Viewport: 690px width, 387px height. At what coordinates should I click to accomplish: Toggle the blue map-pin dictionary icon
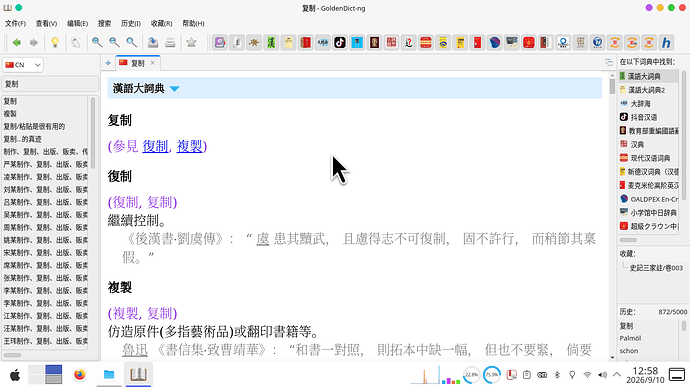click(563, 42)
